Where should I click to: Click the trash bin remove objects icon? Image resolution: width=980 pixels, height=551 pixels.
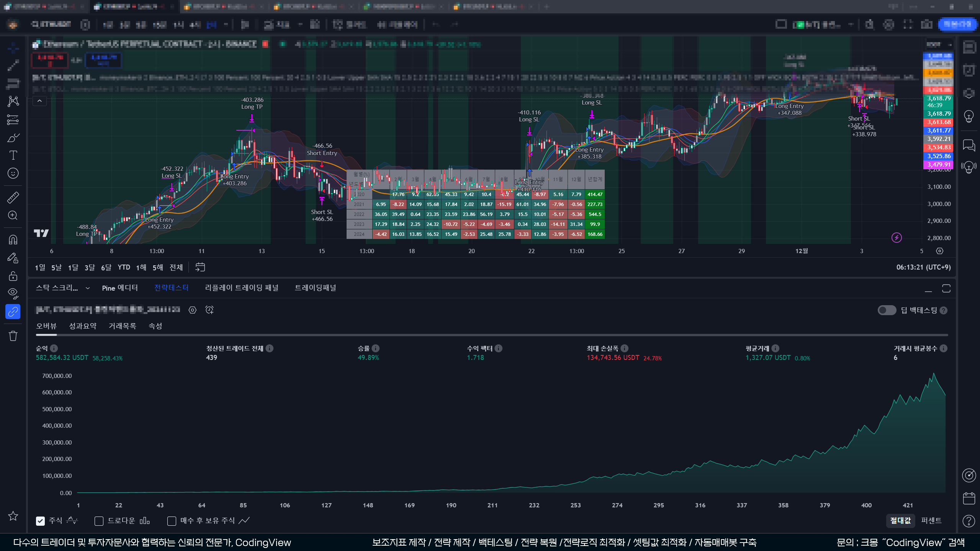tap(13, 336)
